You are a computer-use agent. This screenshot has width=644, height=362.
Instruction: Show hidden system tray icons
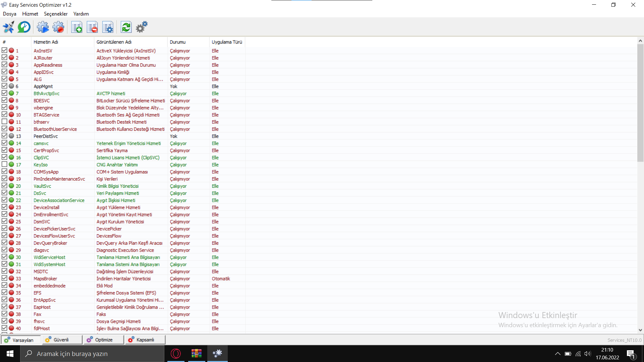[x=557, y=354]
